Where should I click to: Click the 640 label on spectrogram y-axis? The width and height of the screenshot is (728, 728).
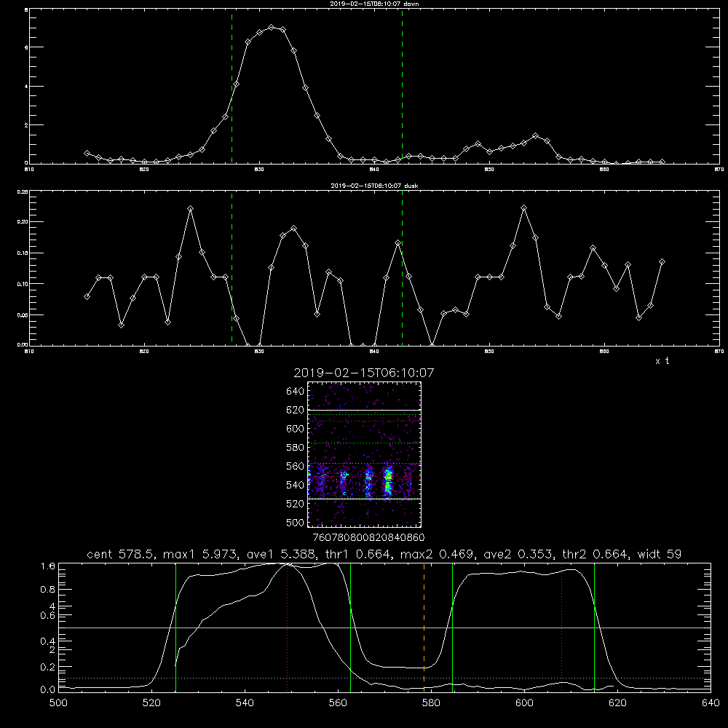(295, 391)
